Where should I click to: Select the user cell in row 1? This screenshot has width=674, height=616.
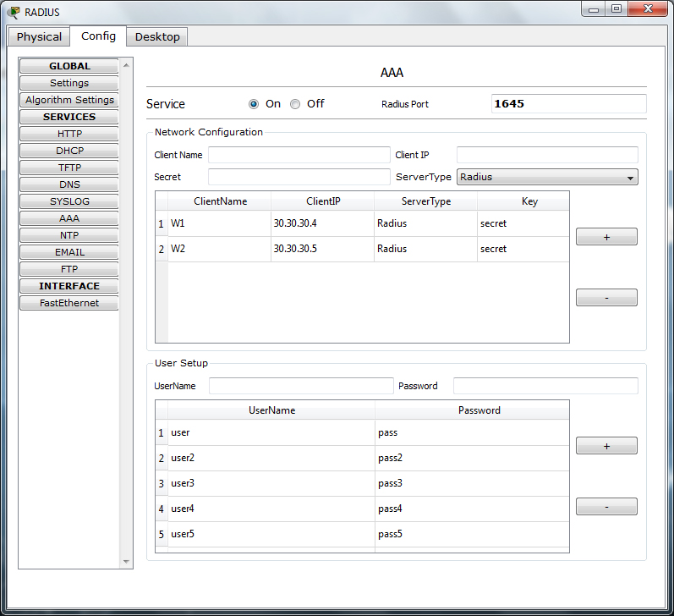coord(271,432)
